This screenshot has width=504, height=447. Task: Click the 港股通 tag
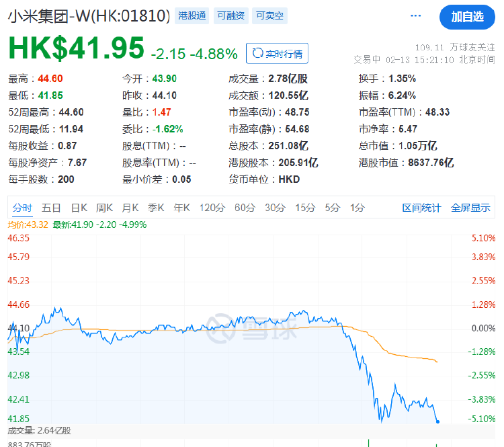pyautogui.click(x=192, y=15)
